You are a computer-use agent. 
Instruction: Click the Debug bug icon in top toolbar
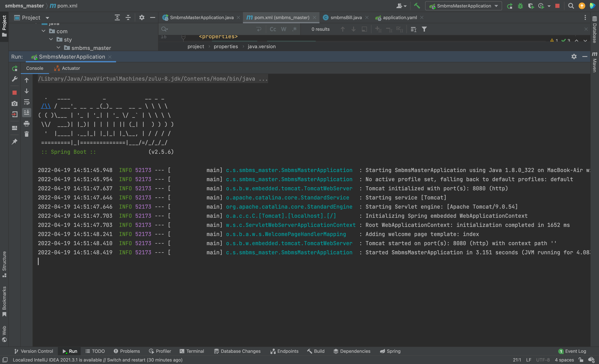[x=520, y=6]
